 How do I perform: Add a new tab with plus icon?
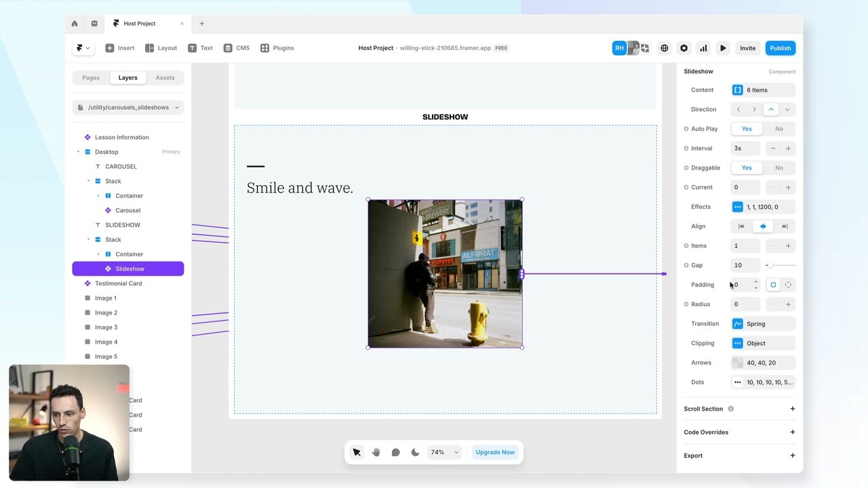(x=201, y=24)
